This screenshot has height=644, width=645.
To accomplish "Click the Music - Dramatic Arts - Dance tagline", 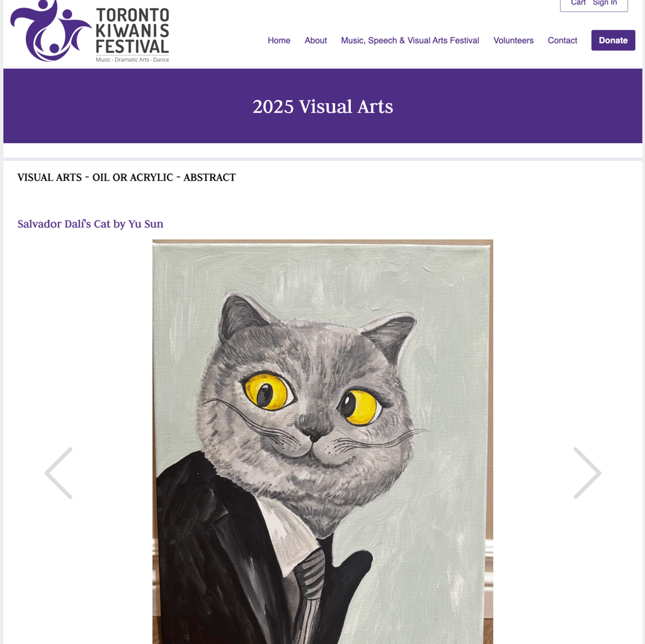I will tap(132, 60).
